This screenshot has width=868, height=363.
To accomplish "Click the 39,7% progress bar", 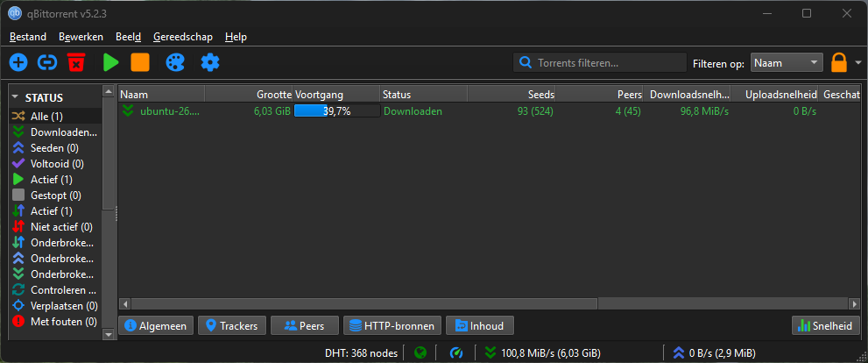I will coord(336,111).
